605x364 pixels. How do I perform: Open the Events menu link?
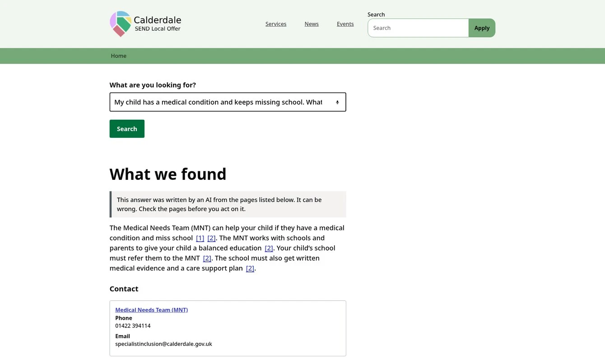coord(345,24)
